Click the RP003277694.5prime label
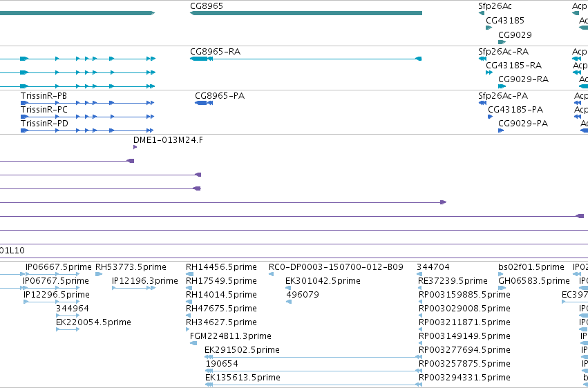 [x=464, y=350]
